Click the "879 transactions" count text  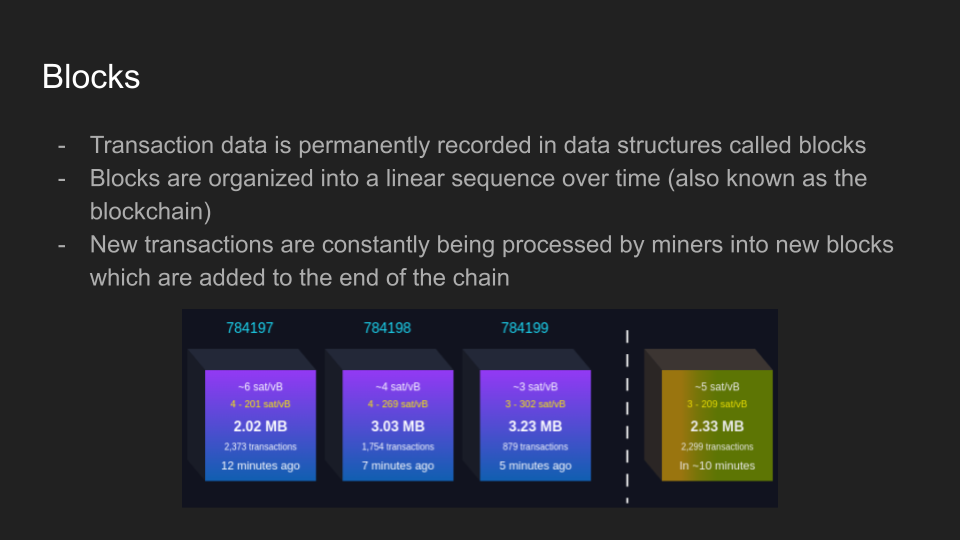pos(535,447)
